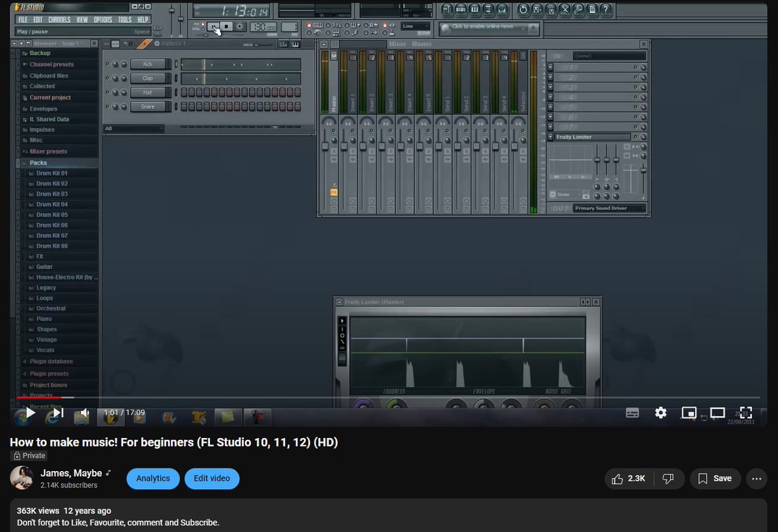The width and height of the screenshot is (778, 532).
Task: Dislike the video with thumbs down
Action: coord(668,479)
